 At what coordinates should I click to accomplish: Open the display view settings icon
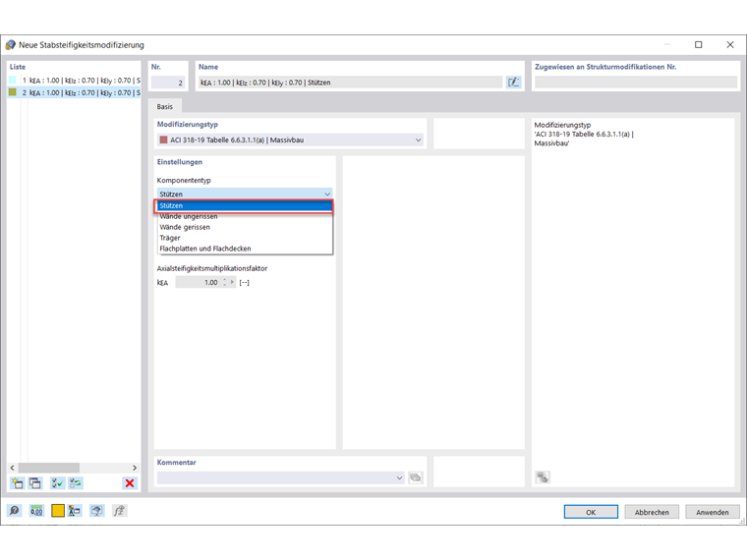96,511
